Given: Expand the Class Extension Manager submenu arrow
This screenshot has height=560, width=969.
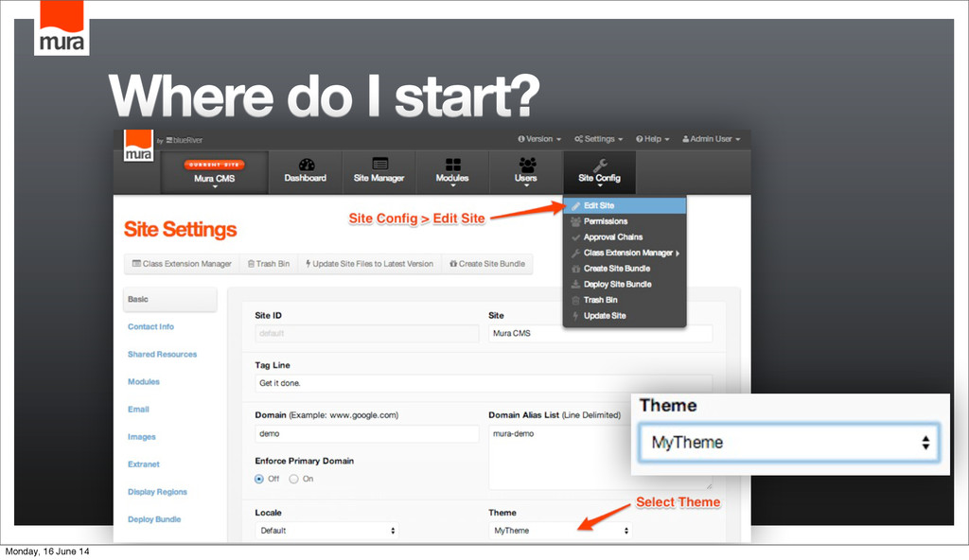Looking at the screenshot, I should (x=678, y=254).
